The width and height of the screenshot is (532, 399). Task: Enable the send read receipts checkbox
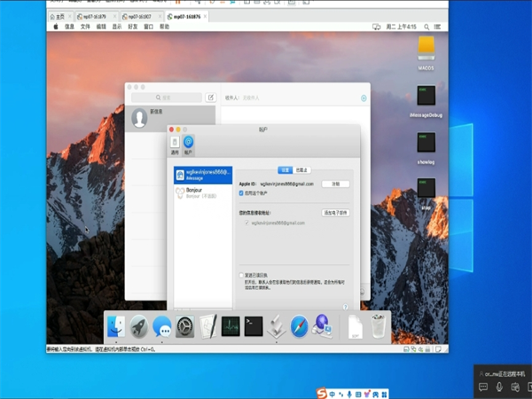point(240,275)
